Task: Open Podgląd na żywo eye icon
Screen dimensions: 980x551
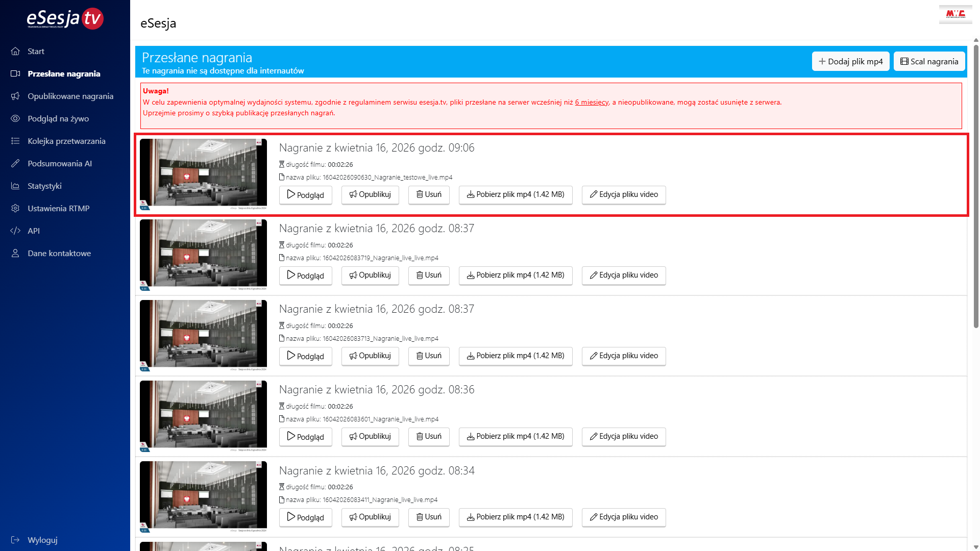Action: [15, 118]
